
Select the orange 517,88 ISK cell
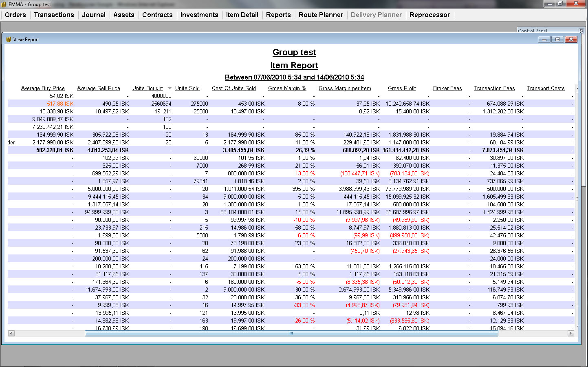[60, 104]
